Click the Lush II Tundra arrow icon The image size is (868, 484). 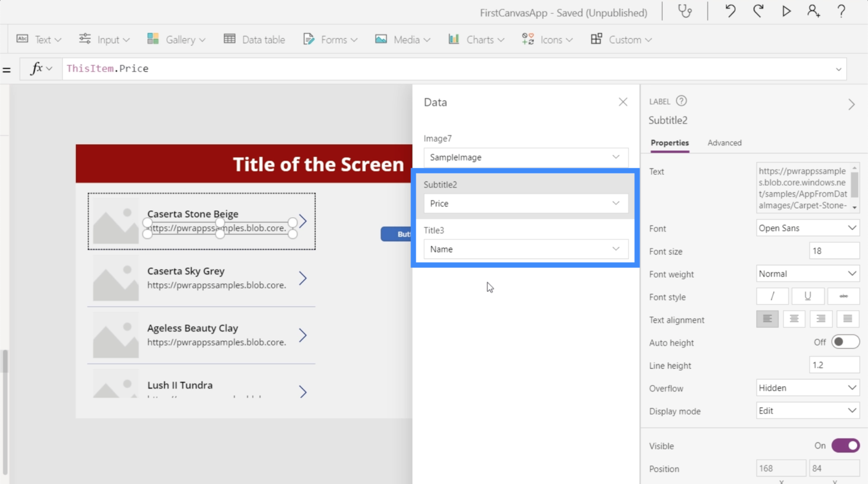303,392
